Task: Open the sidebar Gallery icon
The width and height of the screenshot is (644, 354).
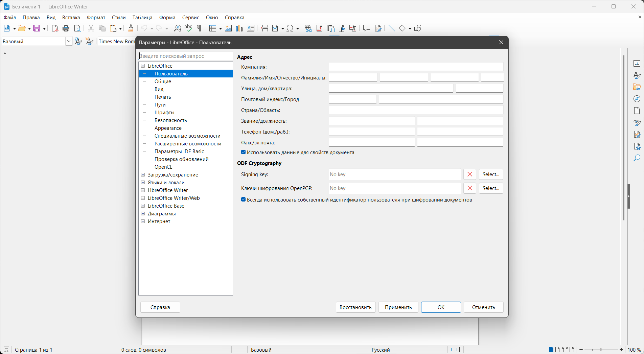Action: (x=637, y=87)
